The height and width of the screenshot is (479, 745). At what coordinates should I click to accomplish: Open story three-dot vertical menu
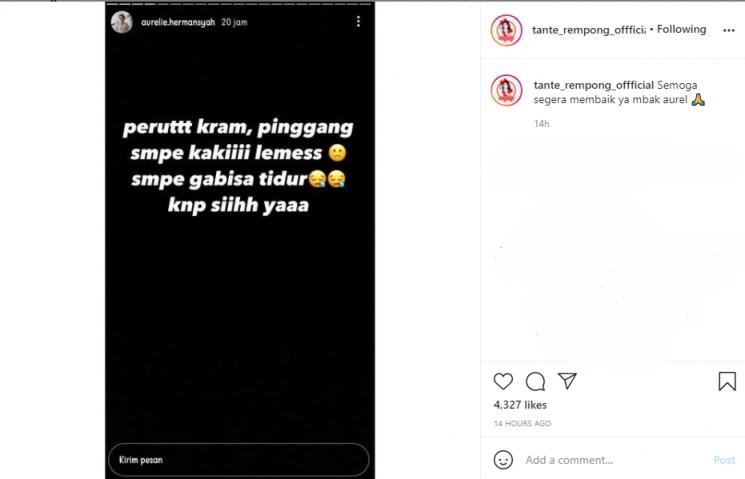358,21
